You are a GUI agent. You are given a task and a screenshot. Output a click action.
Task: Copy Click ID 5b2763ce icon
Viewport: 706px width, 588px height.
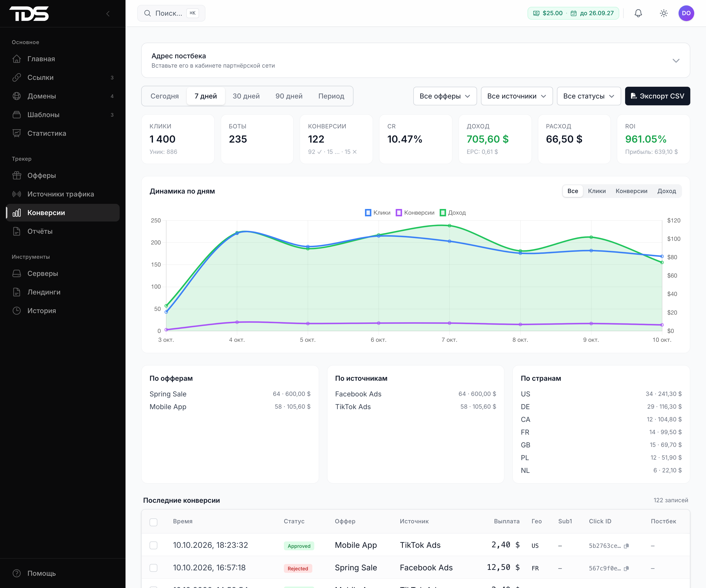coord(626,546)
